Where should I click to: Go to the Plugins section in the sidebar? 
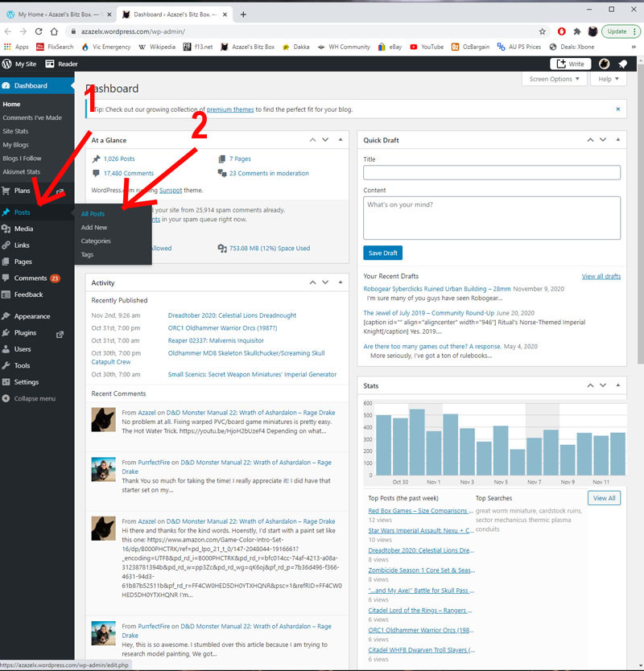click(x=25, y=333)
